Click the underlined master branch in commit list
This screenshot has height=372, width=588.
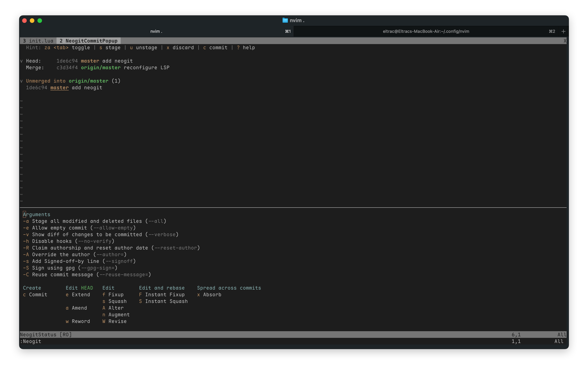pyautogui.click(x=59, y=88)
